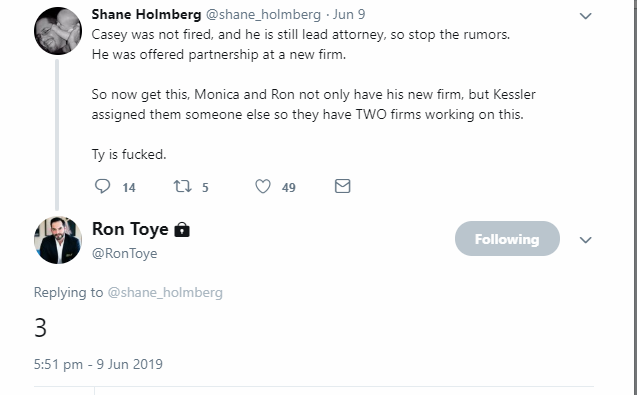637x395 pixels.
Task: Expand the options chevron on Shane's tweet
Action: coord(585,16)
